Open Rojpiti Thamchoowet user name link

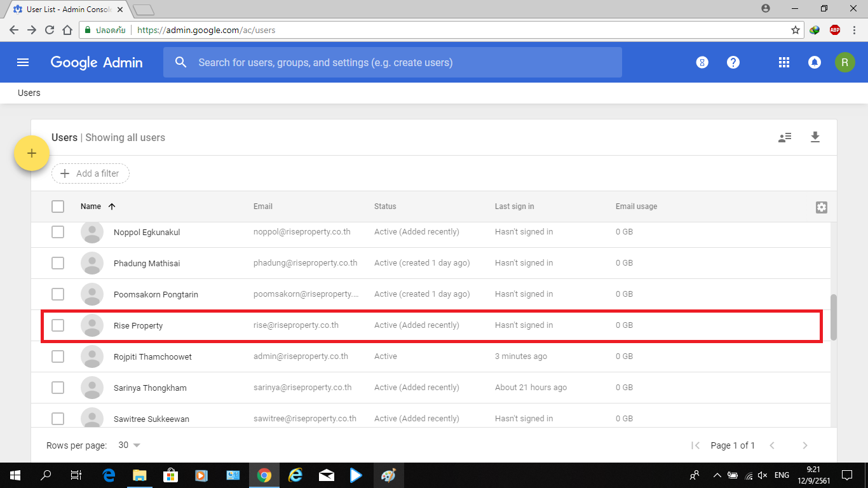pyautogui.click(x=153, y=356)
